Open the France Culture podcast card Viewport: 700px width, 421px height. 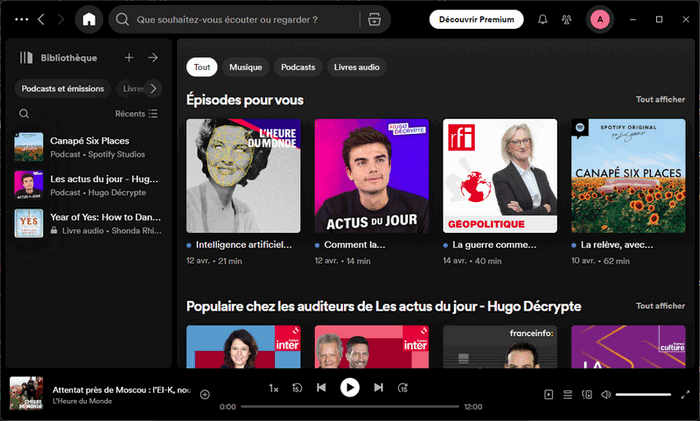tap(628, 347)
